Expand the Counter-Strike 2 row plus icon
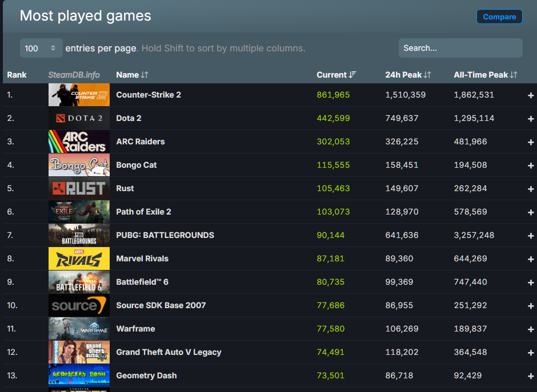 (x=531, y=95)
